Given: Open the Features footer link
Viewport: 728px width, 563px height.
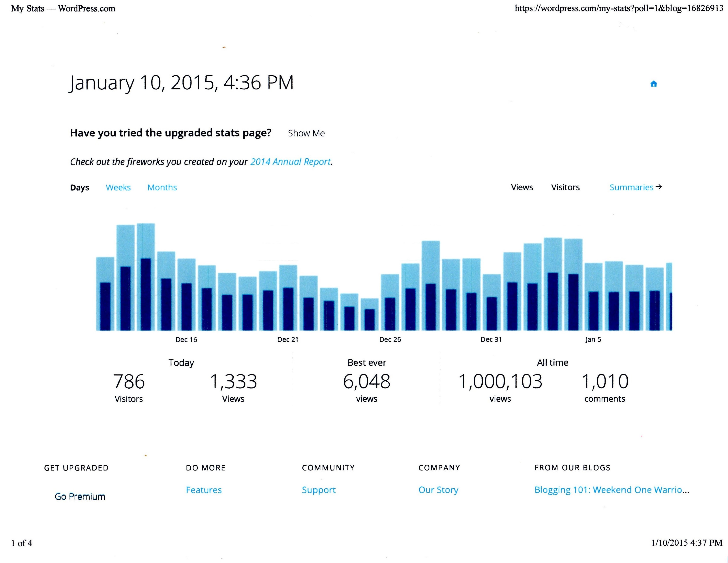Looking at the screenshot, I should (204, 490).
